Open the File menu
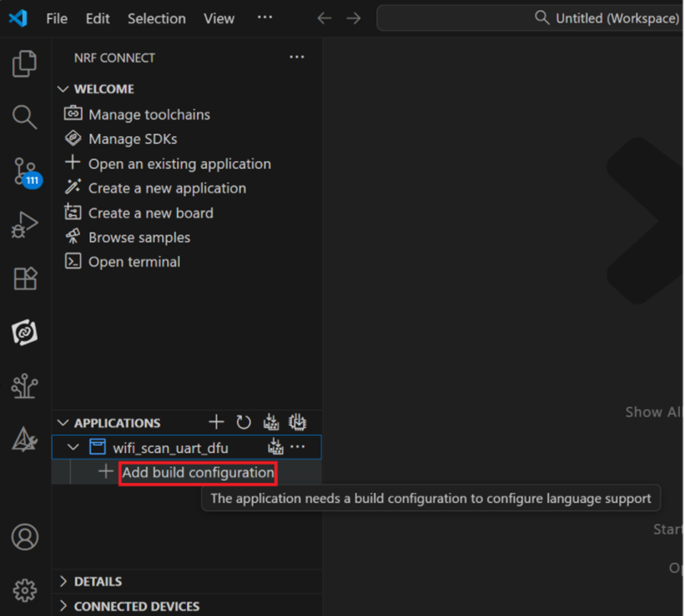Image resolution: width=685 pixels, height=616 pixels. click(56, 19)
